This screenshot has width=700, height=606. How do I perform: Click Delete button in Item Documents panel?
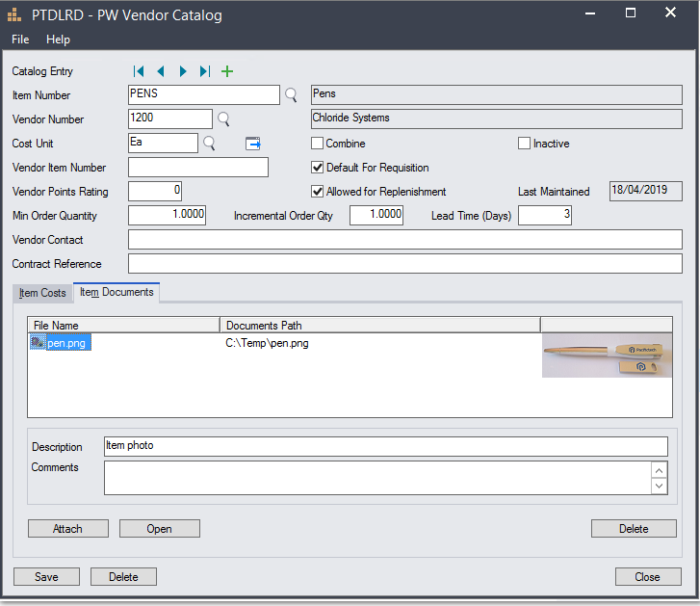click(634, 529)
